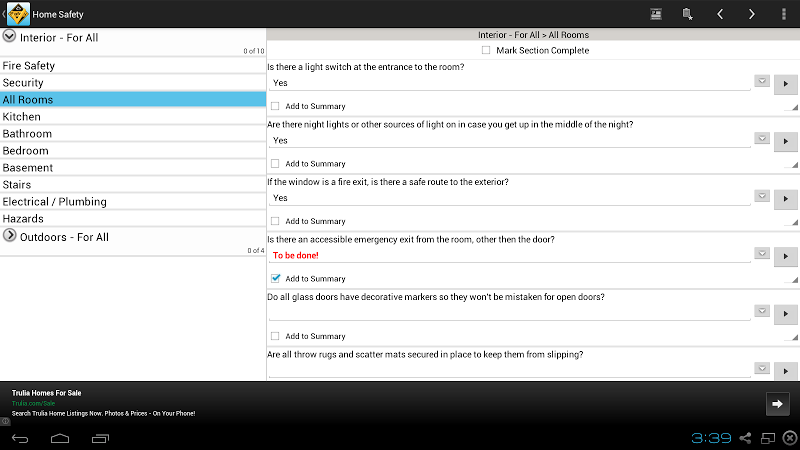Open details arrow for glass doors question
This screenshot has width=800, height=450.
[786, 314]
